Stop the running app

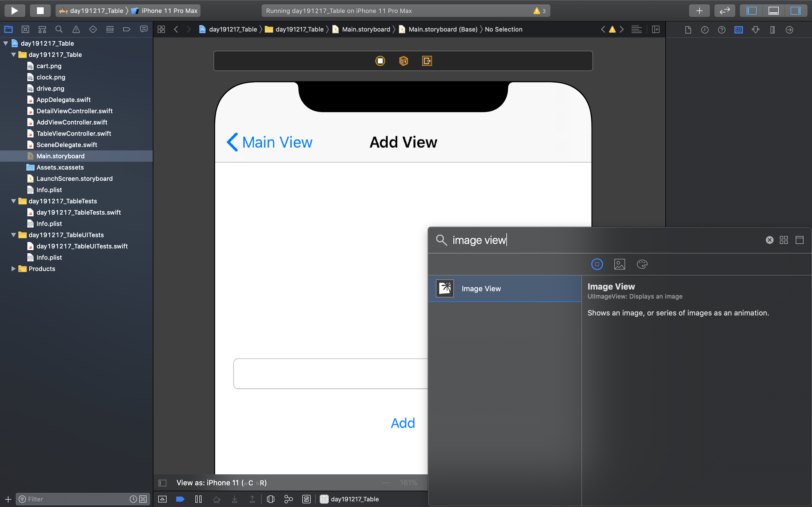[x=40, y=11]
